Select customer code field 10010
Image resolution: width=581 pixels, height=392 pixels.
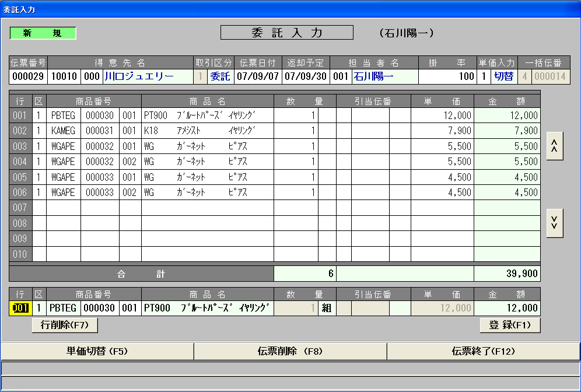64,76
